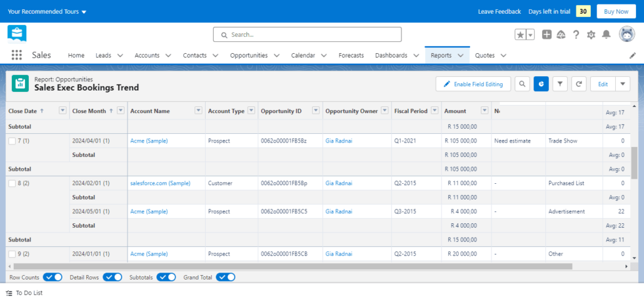Open Opportunity Owner column menu

tap(385, 110)
